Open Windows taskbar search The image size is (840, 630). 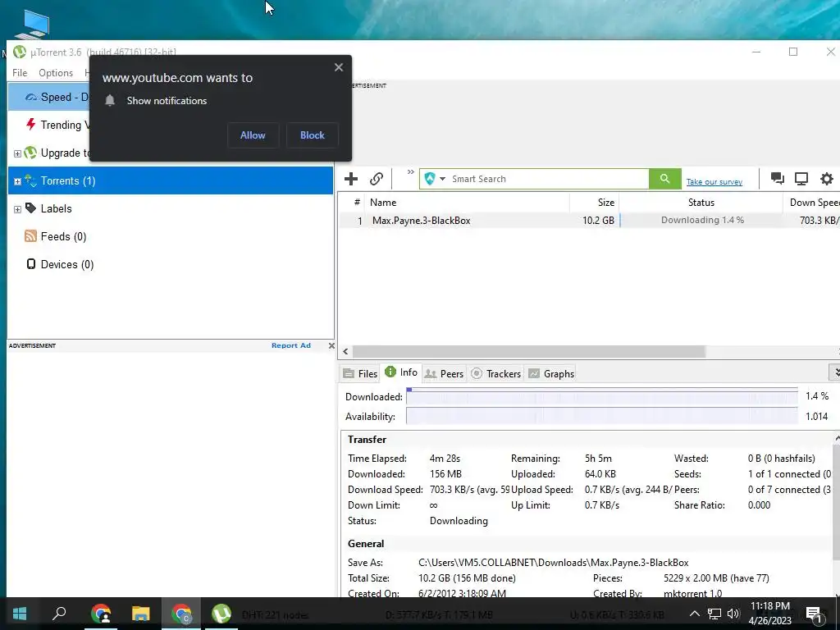[59, 614]
